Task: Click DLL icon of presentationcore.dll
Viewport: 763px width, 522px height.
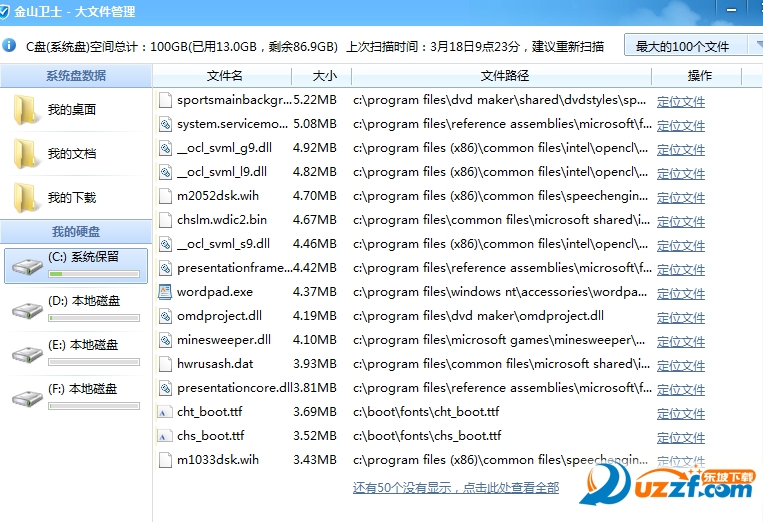Action: coord(165,388)
